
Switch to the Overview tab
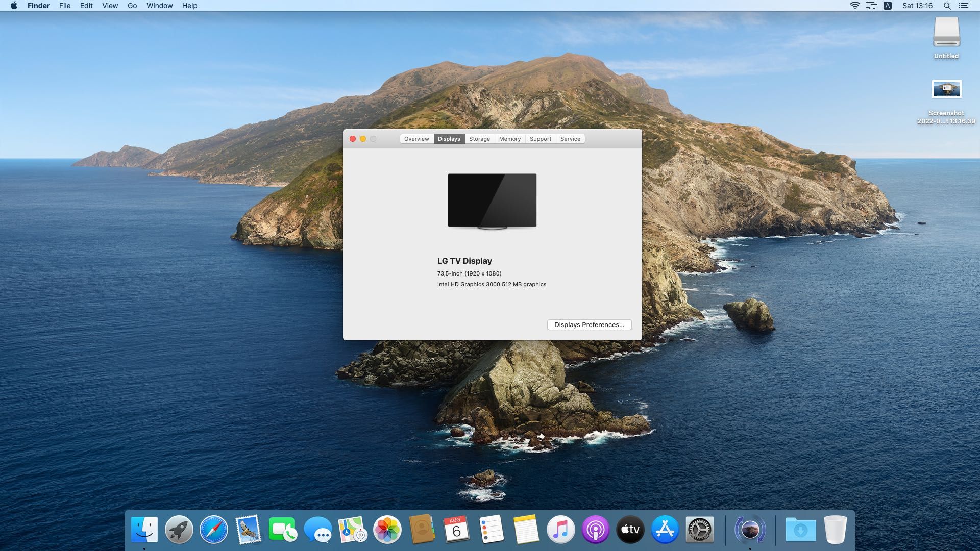point(416,139)
